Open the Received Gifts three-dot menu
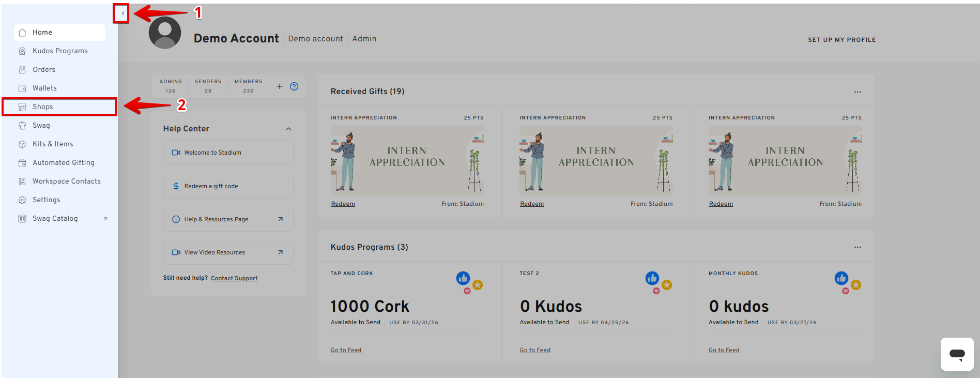Viewport: 980px width, 378px height. point(857,92)
